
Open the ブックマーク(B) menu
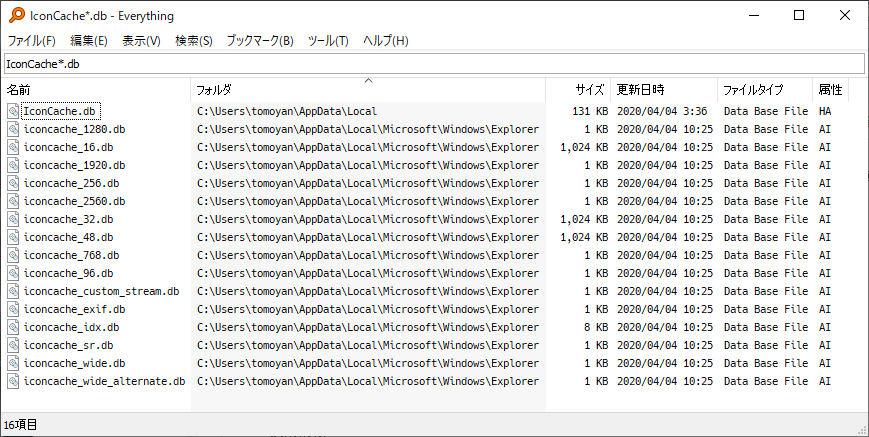tap(260, 40)
